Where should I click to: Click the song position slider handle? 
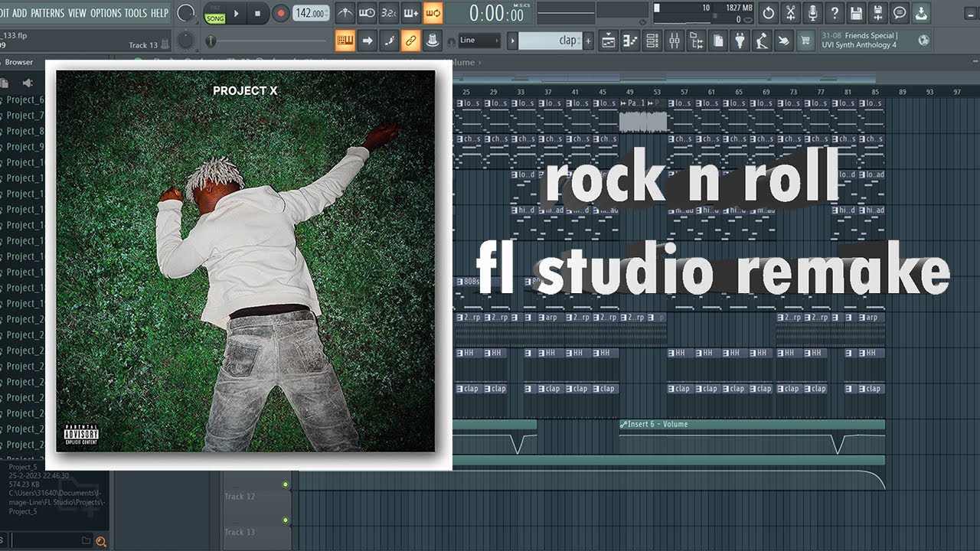tap(211, 41)
